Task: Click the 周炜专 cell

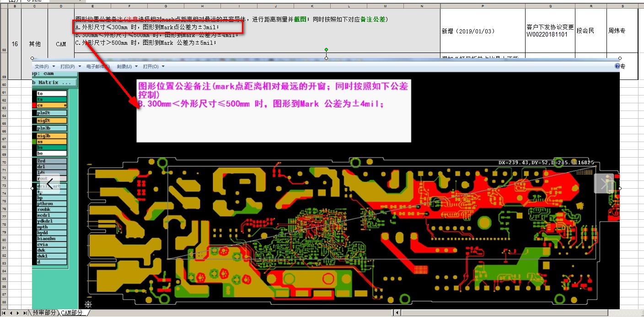Action: point(622,31)
